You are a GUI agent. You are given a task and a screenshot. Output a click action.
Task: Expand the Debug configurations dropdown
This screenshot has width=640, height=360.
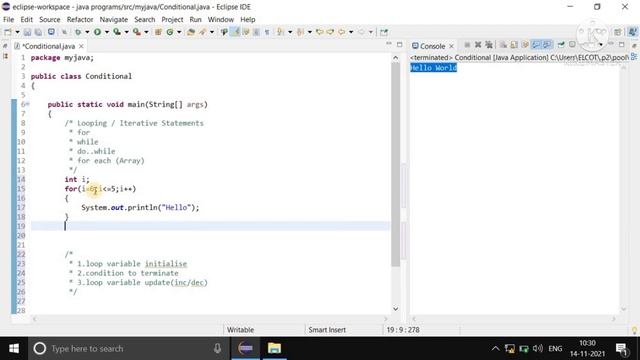87,32
